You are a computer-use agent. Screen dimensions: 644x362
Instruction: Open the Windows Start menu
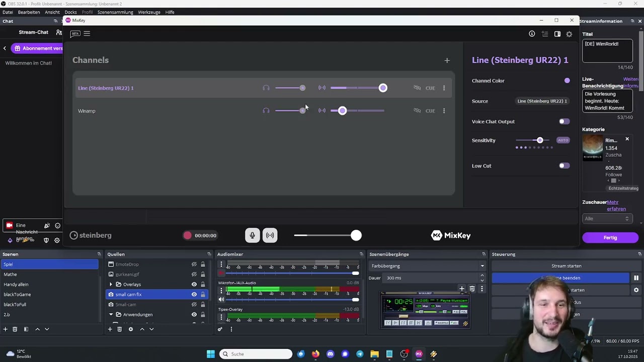[x=211, y=354]
